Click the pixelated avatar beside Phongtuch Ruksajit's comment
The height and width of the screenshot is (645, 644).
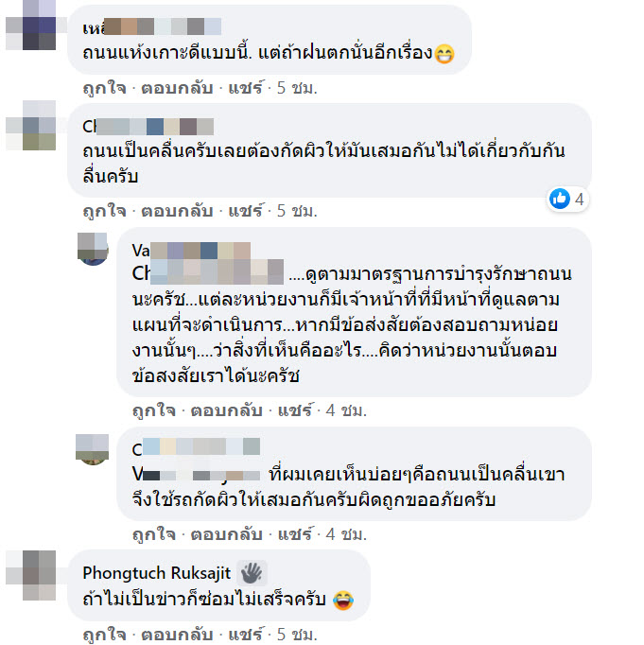tap(31, 575)
